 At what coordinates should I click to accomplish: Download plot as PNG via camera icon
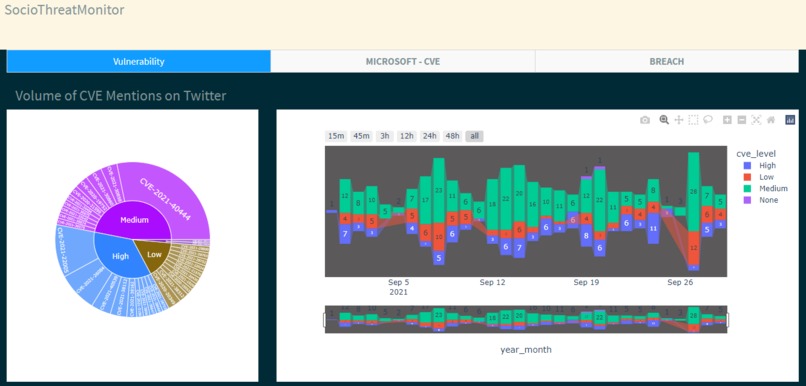[x=645, y=120]
